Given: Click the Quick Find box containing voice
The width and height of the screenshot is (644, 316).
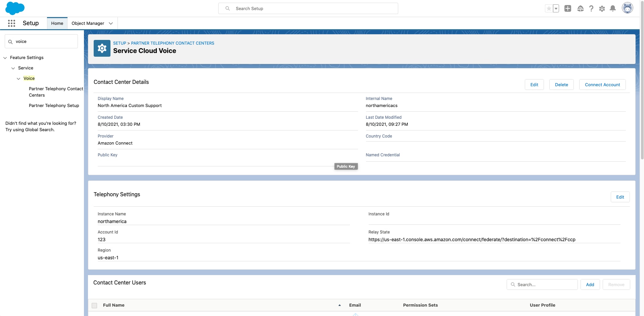Looking at the screenshot, I should click(41, 42).
